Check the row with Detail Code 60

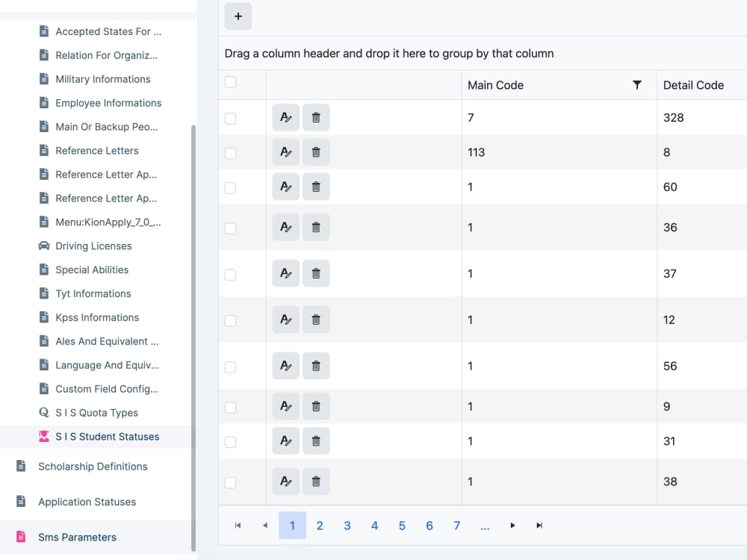(231, 188)
